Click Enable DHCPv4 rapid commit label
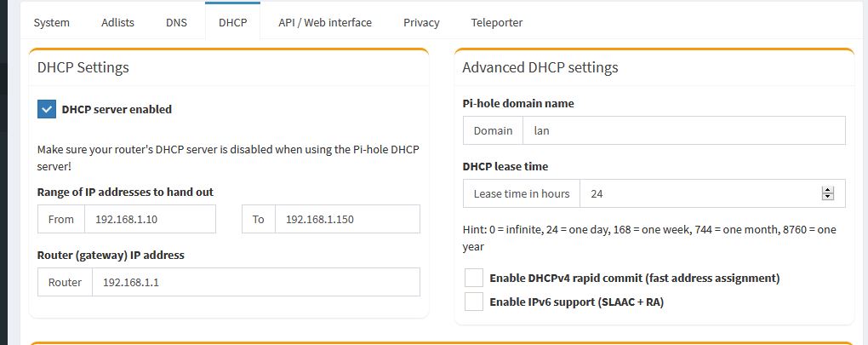Screen dimensions: 868x345 tap(634, 278)
